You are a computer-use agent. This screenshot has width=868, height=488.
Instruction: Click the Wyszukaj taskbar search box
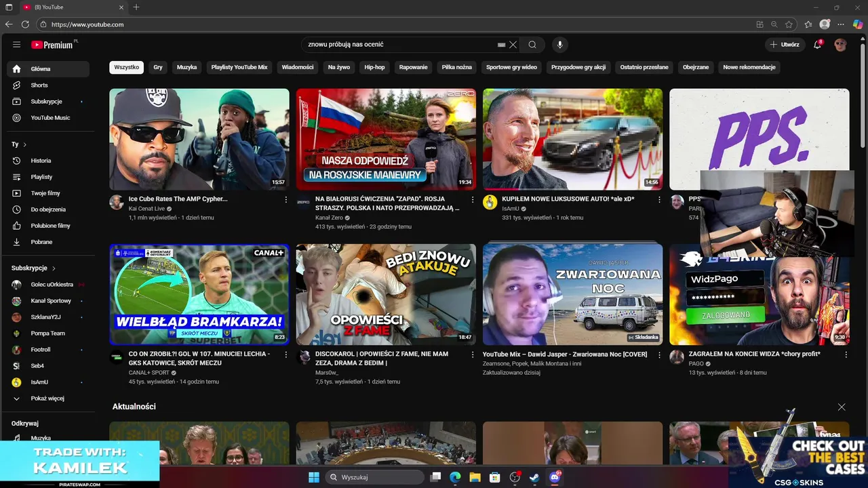pyautogui.click(x=374, y=477)
